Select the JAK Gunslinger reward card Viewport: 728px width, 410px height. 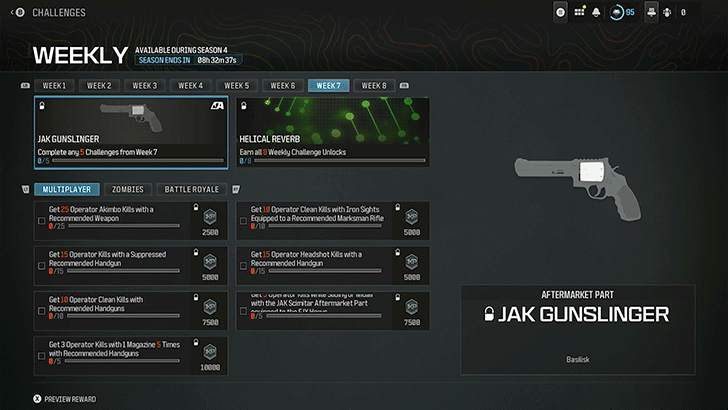coord(131,132)
